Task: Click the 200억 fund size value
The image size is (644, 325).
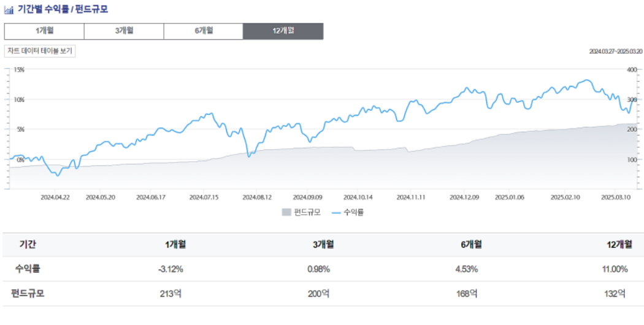Action: (x=318, y=294)
